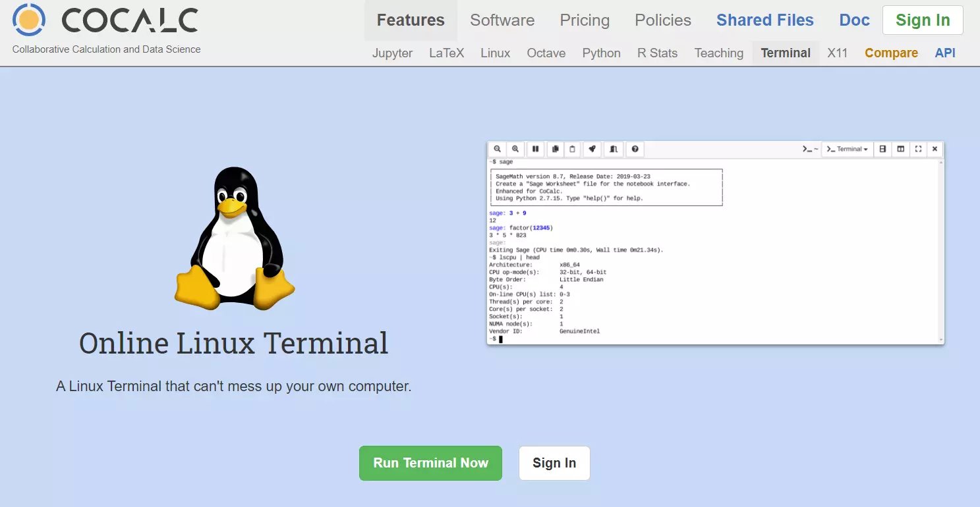Open the Policies menu
This screenshot has width=980, height=507.
663,20
